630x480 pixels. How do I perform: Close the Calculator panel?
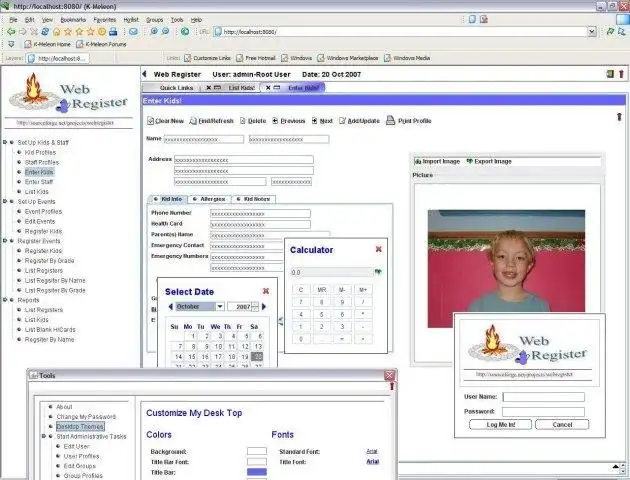378,249
